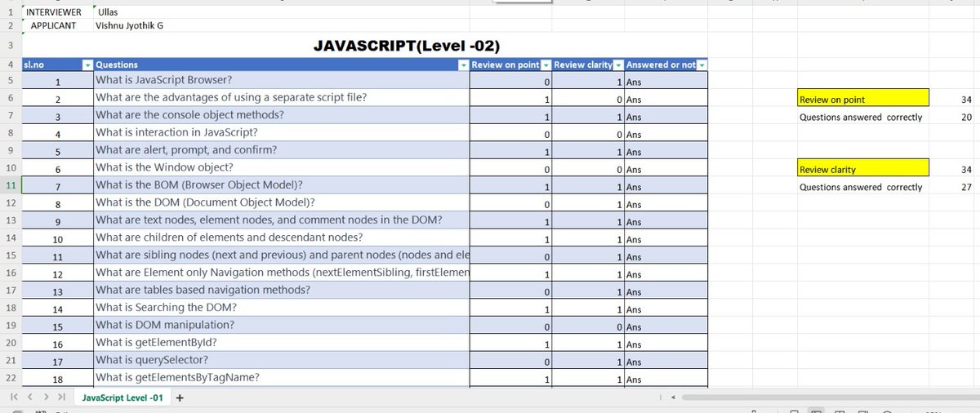Select 'What are children of elements and descendant nodes?'
980x413 pixels.
[282, 238]
